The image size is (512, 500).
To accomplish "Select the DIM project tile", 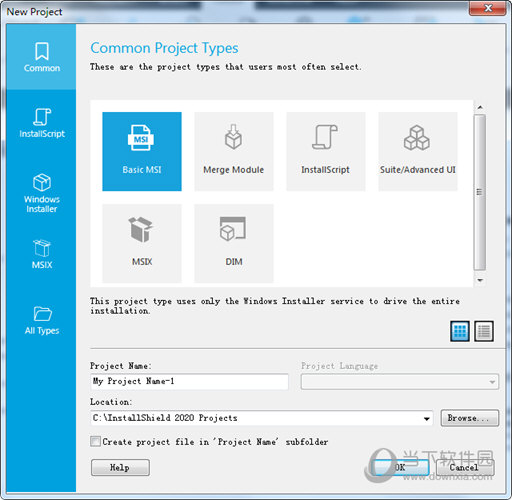I will [x=234, y=243].
